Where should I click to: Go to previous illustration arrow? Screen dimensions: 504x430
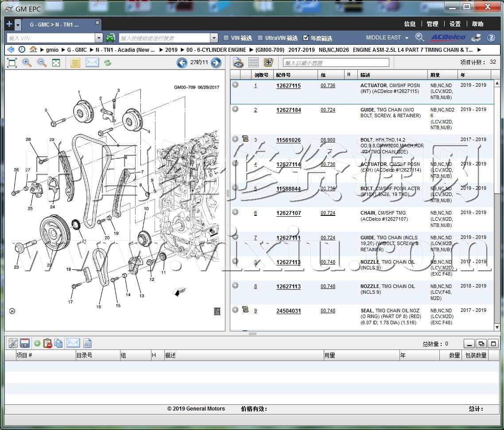[x=182, y=63]
